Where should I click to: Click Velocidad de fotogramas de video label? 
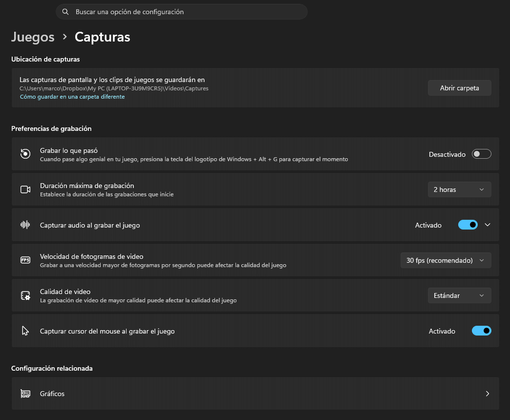pyautogui.click(x=91, y=256)
